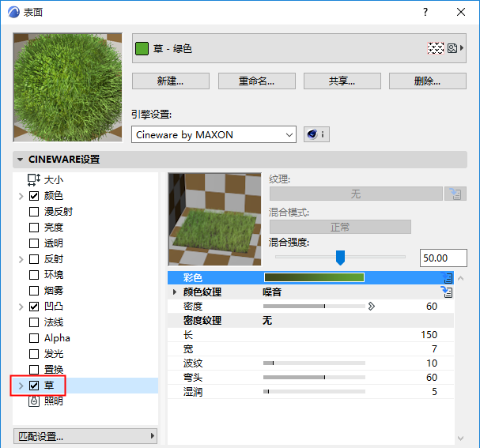Screen dimensions: 480x448
Task: Click the 大小 size icon
Action: coord(34,180)
